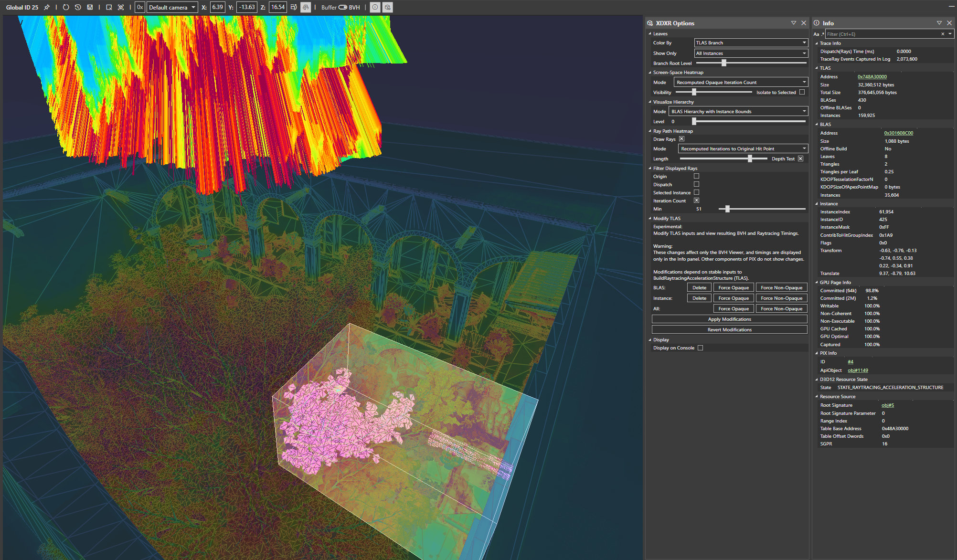The width and height of the screenshot is (957, 560).
Task: Collapse the Modify TLAS section
Action: 650,218
